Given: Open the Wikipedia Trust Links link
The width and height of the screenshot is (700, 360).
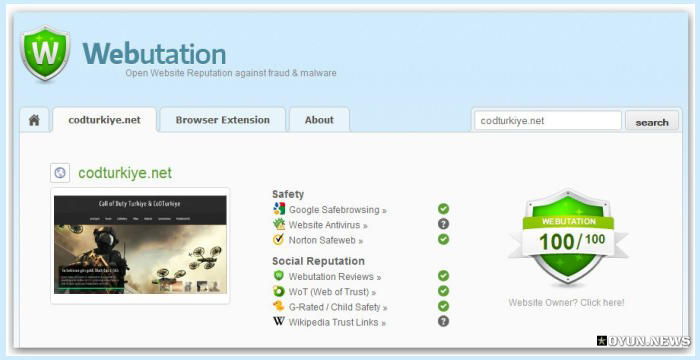Looking at the screenshot, I should point(337,322).
